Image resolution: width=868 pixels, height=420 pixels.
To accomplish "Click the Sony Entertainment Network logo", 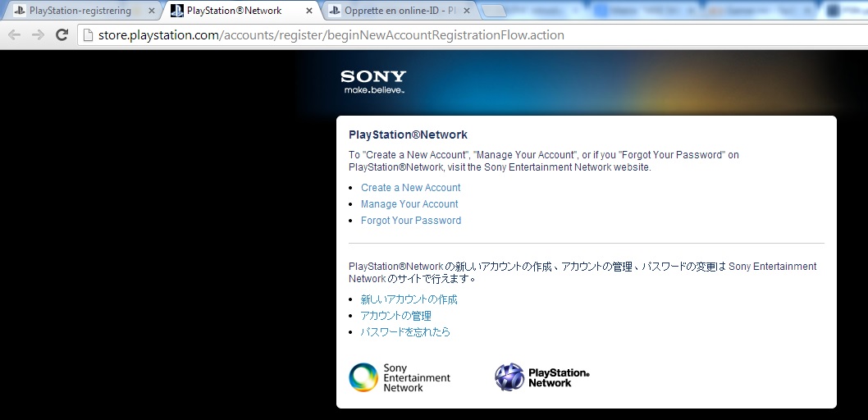I will point(400,378).
